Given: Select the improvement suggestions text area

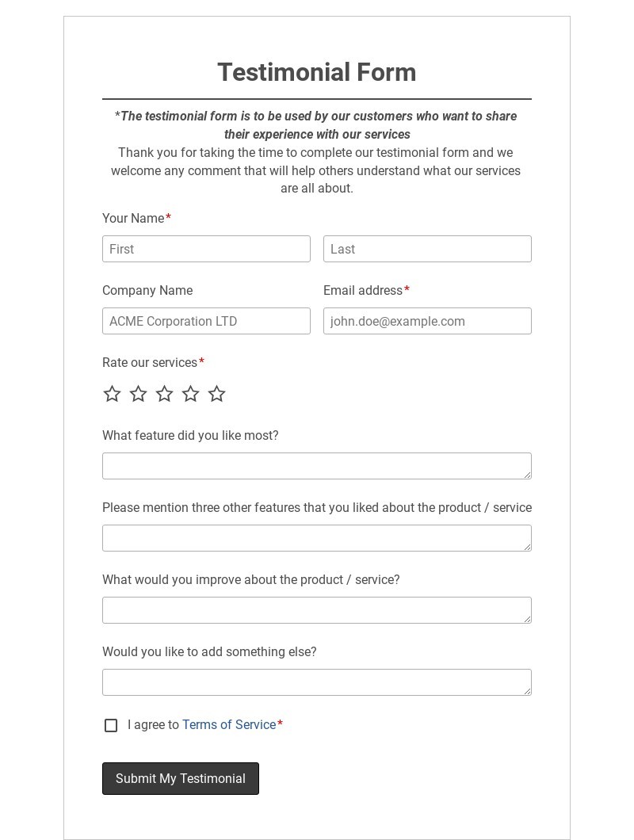Looking at the screenshot, I should 316,610.
